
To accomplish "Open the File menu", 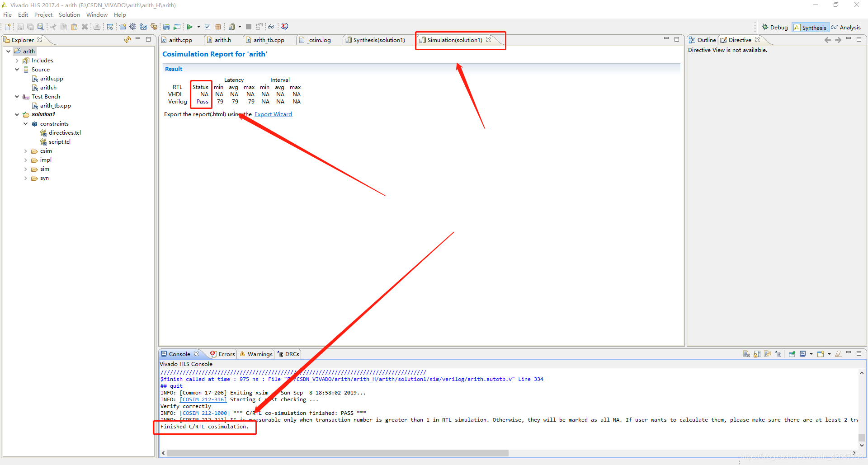I will pos(7,15).
